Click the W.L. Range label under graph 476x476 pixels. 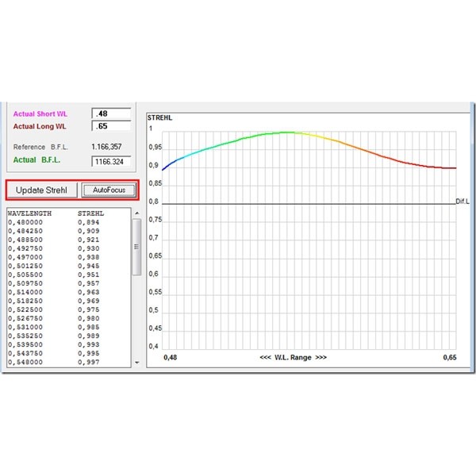click(x=293, y=358)
